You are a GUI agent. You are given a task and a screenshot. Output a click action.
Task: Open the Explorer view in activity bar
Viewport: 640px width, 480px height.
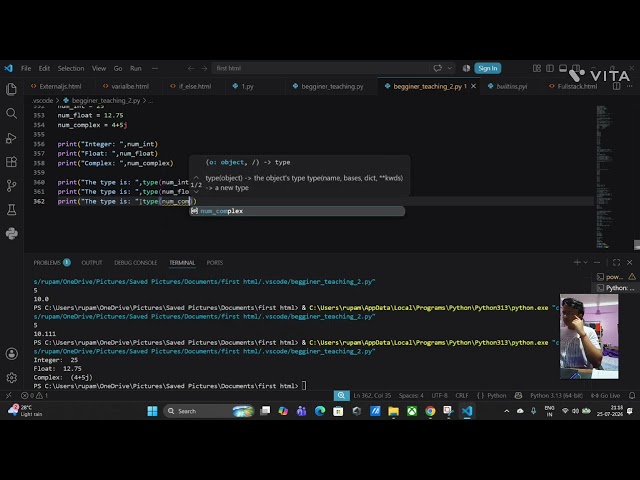click(x=11, y=89)
